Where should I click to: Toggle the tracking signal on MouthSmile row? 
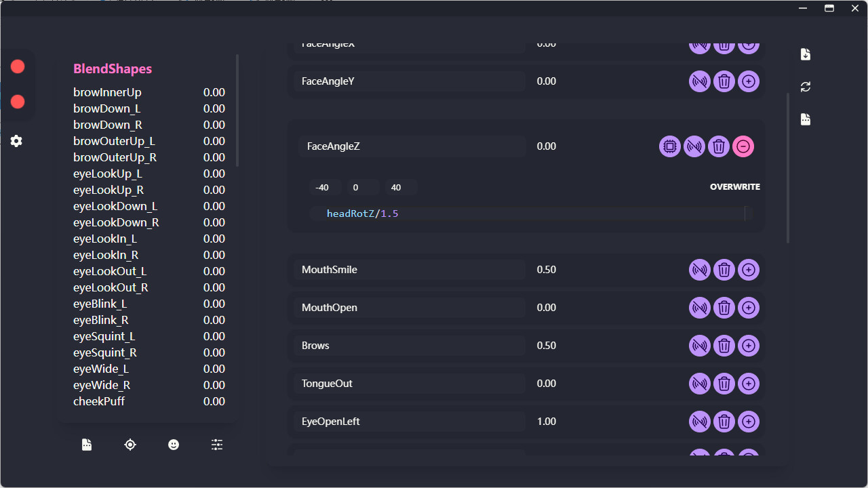[x=700, y=269]
